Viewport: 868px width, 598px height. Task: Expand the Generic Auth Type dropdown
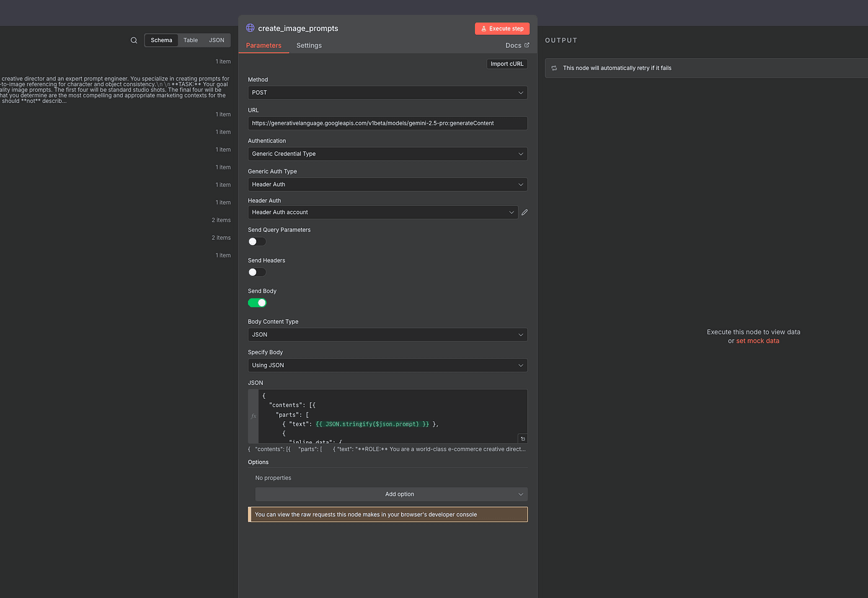(387, 184)
